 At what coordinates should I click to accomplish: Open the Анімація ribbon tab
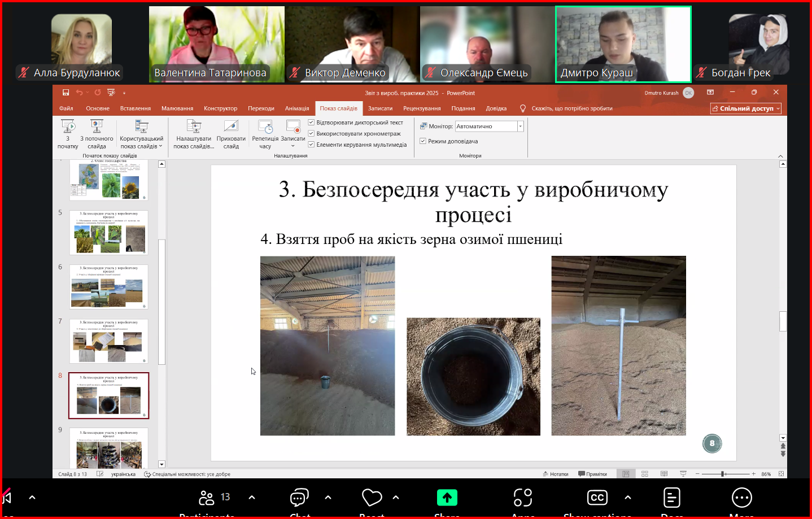point(296,108)
